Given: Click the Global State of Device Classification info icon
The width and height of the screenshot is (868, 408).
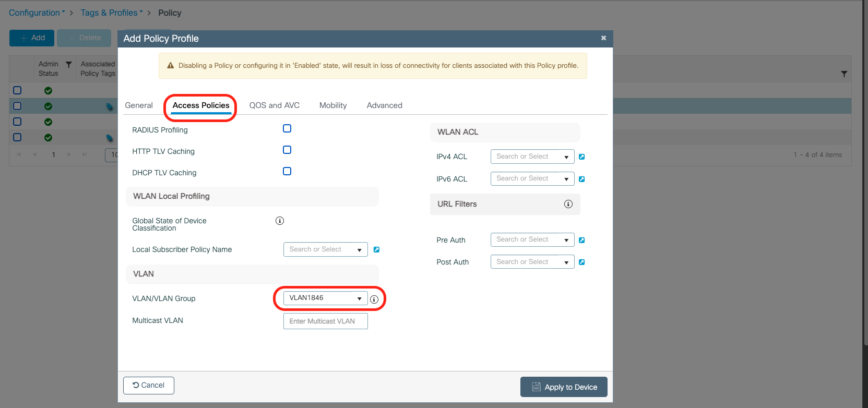Looking at the screenshot, I should pos(280,221).
